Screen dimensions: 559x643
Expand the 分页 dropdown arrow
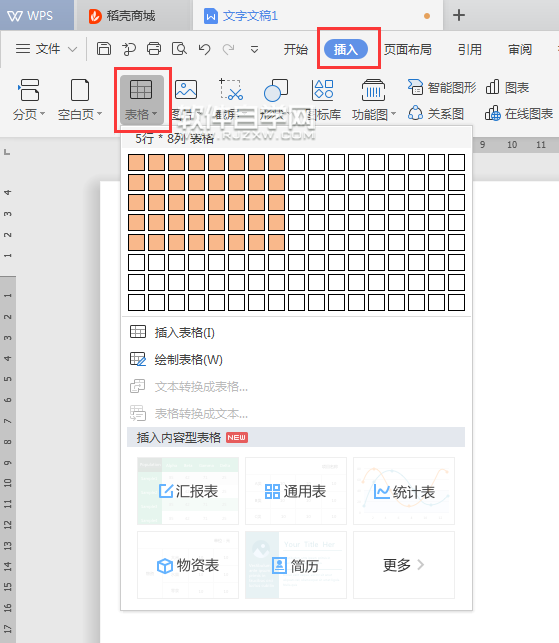(42, 114)
